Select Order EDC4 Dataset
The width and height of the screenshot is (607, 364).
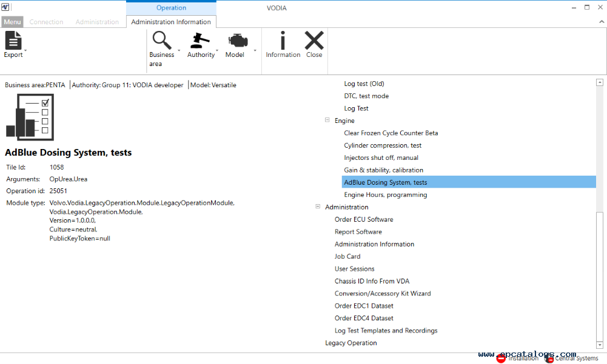[364, 319]
